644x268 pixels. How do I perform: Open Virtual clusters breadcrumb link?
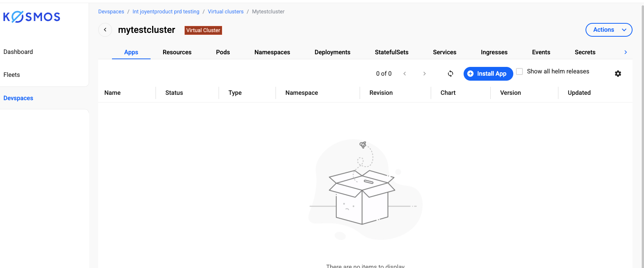225,12
